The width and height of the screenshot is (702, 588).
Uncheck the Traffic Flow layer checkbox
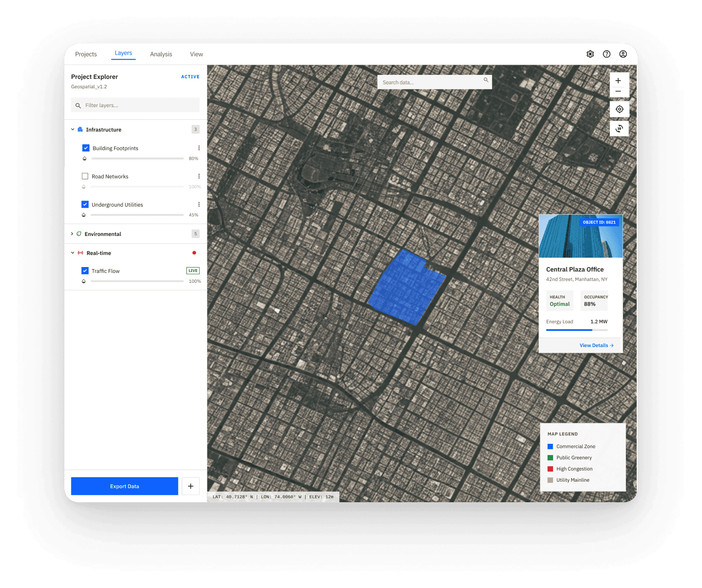(x=85, y=271)
